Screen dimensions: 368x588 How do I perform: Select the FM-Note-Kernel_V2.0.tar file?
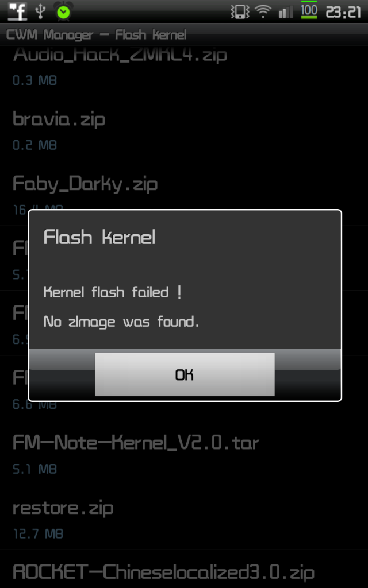(x=184, y=452)
